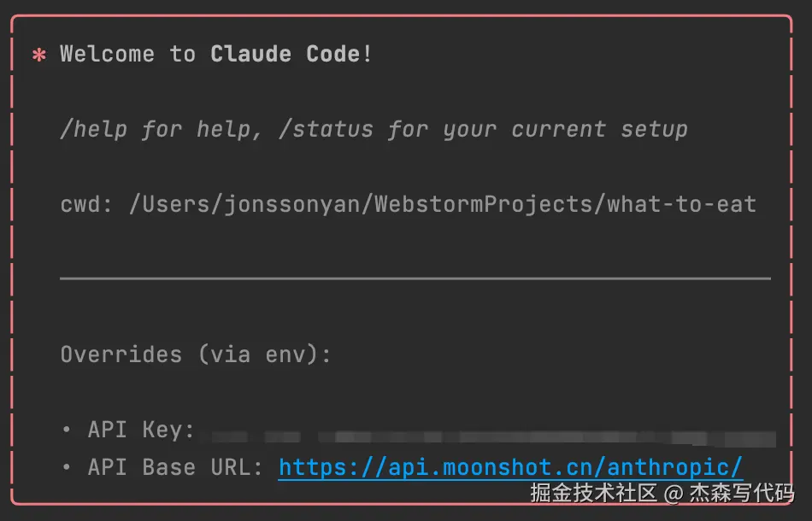The image size is (812, 521).
Task: Click the "/help" command text
Action: coord(94,129)
